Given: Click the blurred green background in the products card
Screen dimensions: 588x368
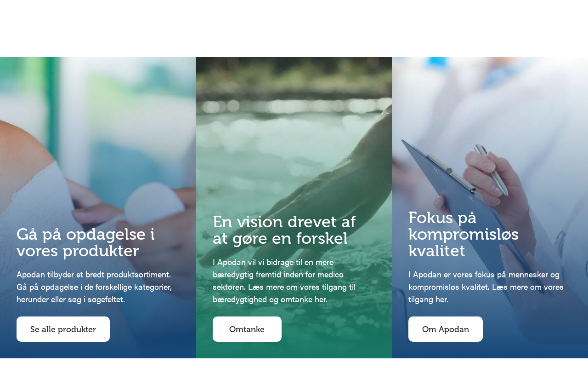Looking at the screenshot, I should [x=92, y=92].
